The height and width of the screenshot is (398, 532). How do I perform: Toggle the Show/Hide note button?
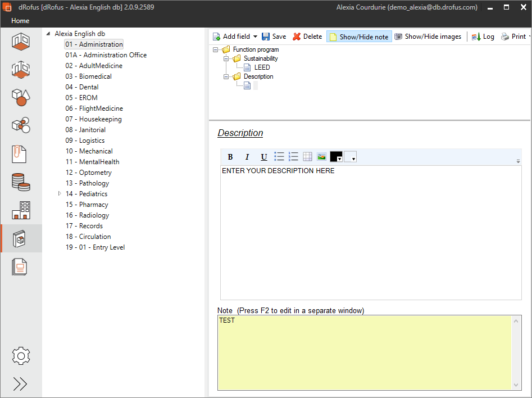point(358,37)
